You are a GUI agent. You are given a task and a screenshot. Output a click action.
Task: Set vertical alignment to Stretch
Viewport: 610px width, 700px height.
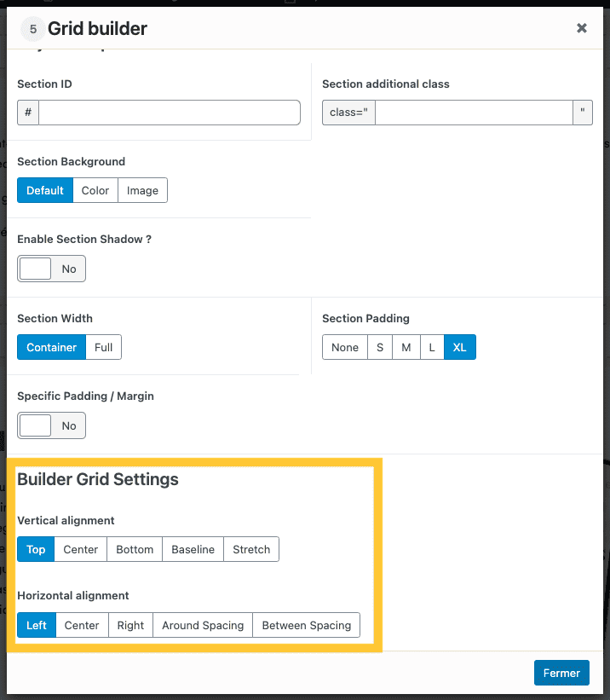click(251, 549)
